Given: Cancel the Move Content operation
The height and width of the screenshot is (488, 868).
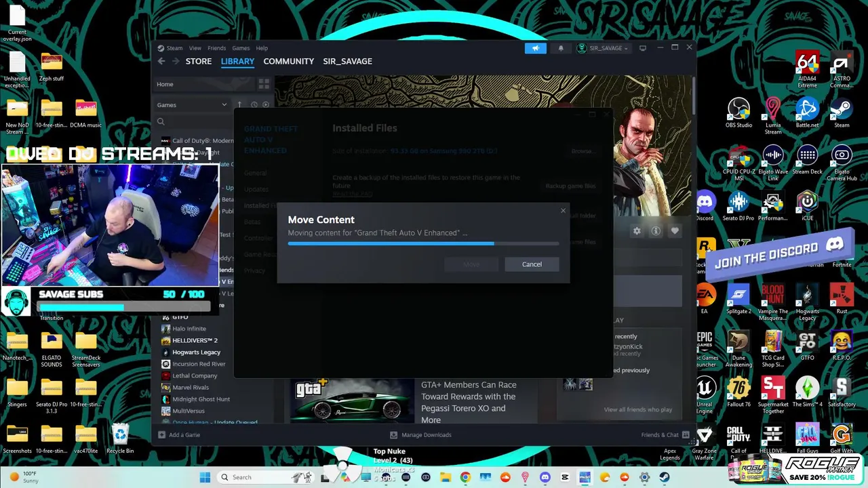Looking at the screenshot, I should [532, 264].
